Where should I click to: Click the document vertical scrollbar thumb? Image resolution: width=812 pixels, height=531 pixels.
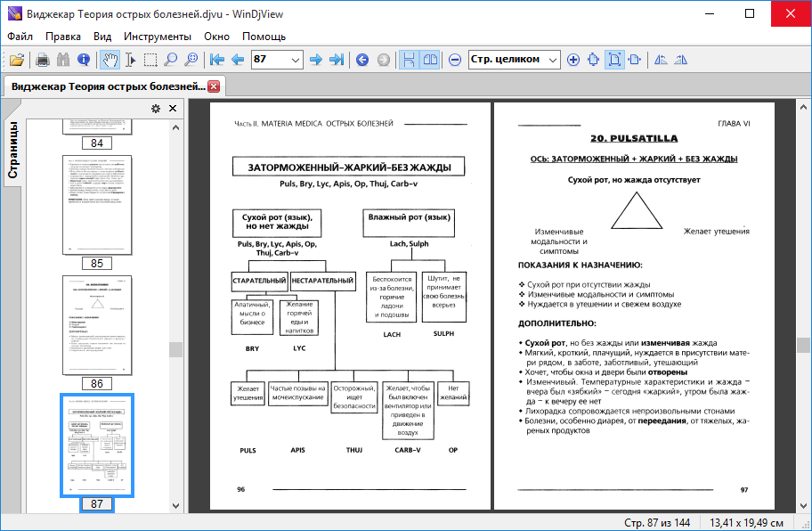click(803, 345)
